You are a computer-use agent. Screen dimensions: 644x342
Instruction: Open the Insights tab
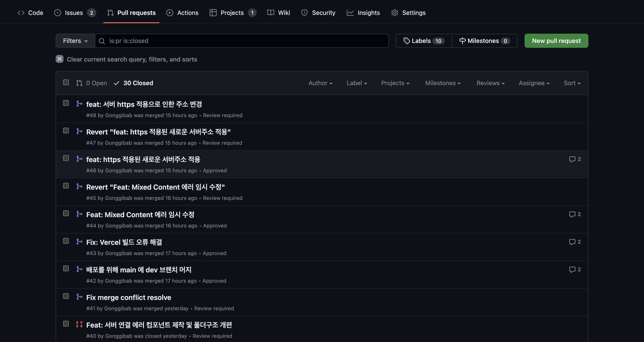point(363,13)
